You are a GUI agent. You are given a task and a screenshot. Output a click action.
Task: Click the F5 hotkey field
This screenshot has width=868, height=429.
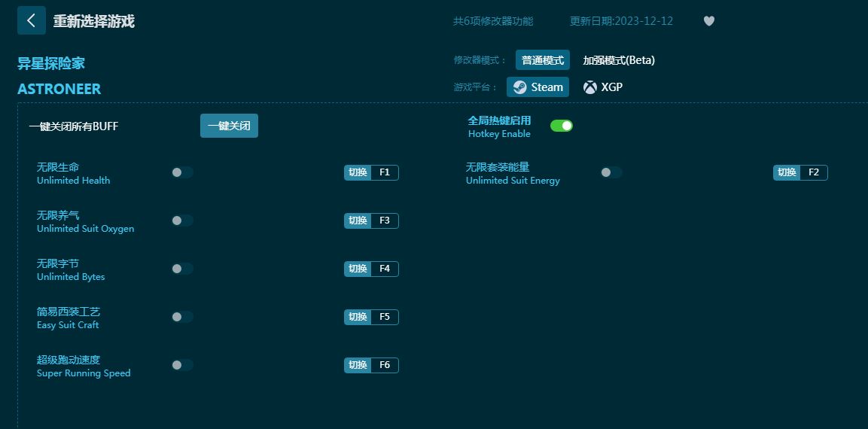click(385, 317)
